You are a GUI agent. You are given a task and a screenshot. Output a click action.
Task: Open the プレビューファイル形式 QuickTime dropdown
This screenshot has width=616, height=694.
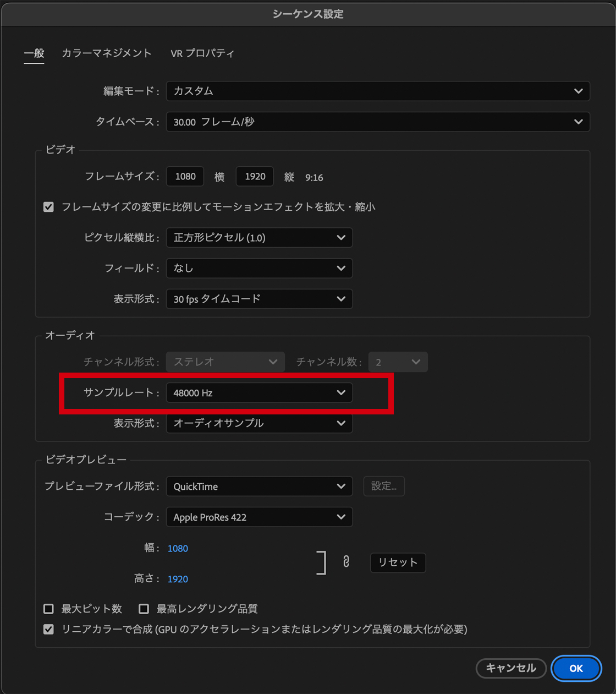click(259, 487)
